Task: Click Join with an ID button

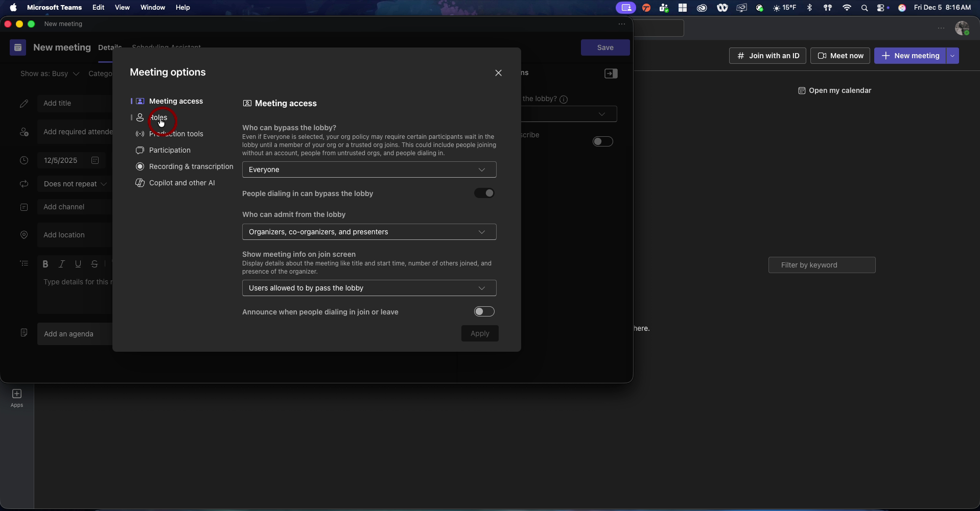Action: click(767, 56)
